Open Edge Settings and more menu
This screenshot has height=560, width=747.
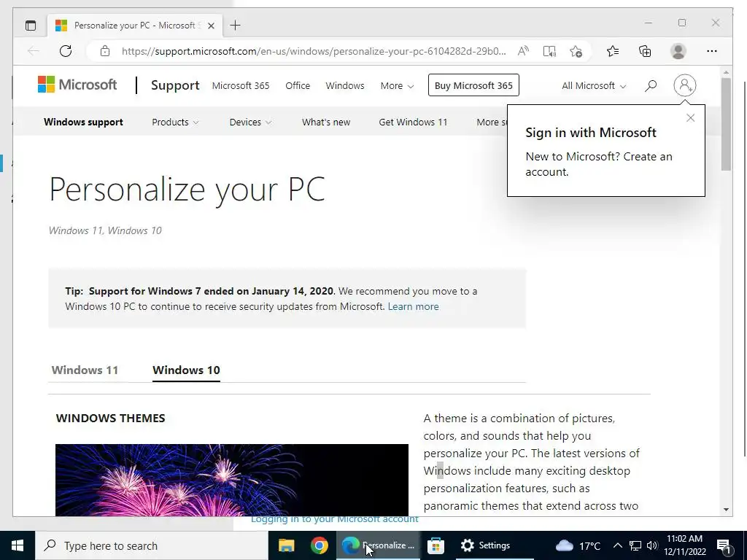coord(712,51)
